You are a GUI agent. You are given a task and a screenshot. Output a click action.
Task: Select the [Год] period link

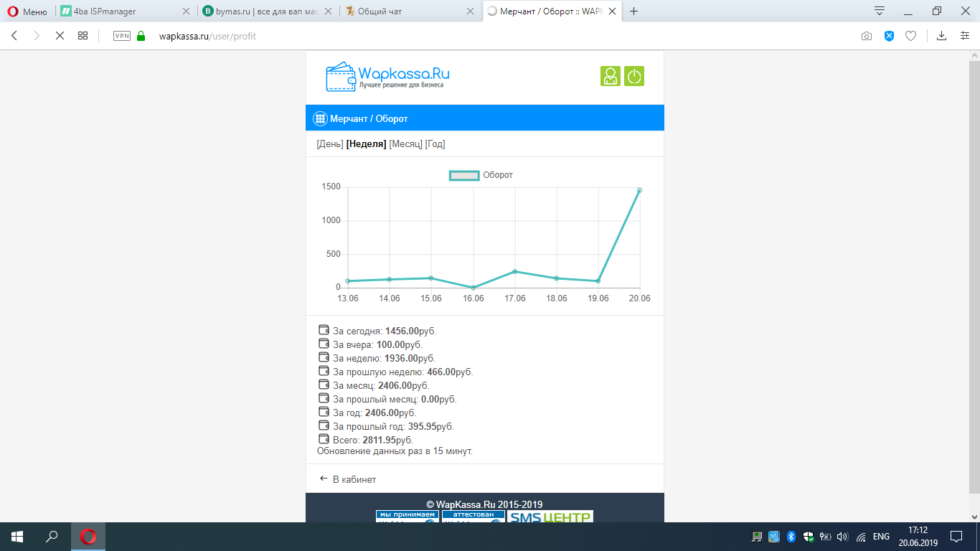(x=435, y=144)
